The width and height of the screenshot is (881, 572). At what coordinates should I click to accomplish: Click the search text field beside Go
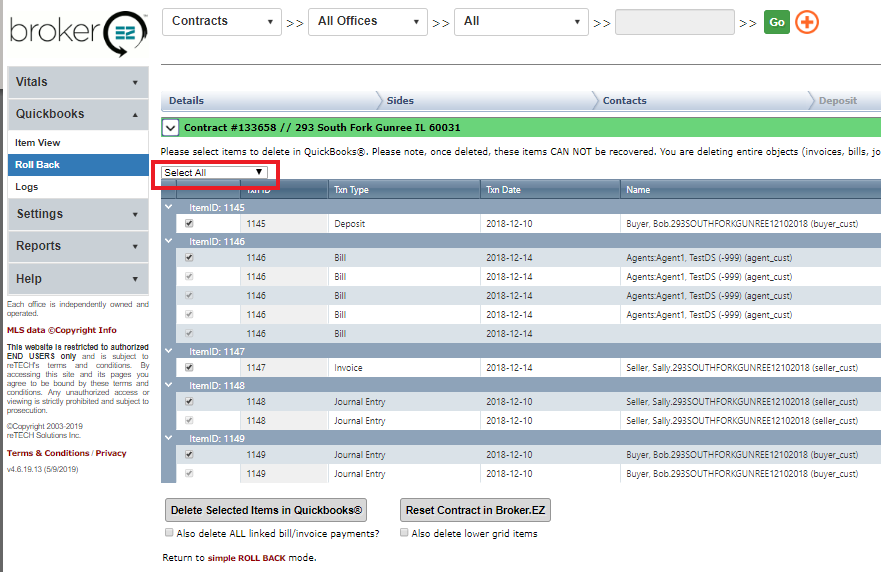click(x=675, y=22)
